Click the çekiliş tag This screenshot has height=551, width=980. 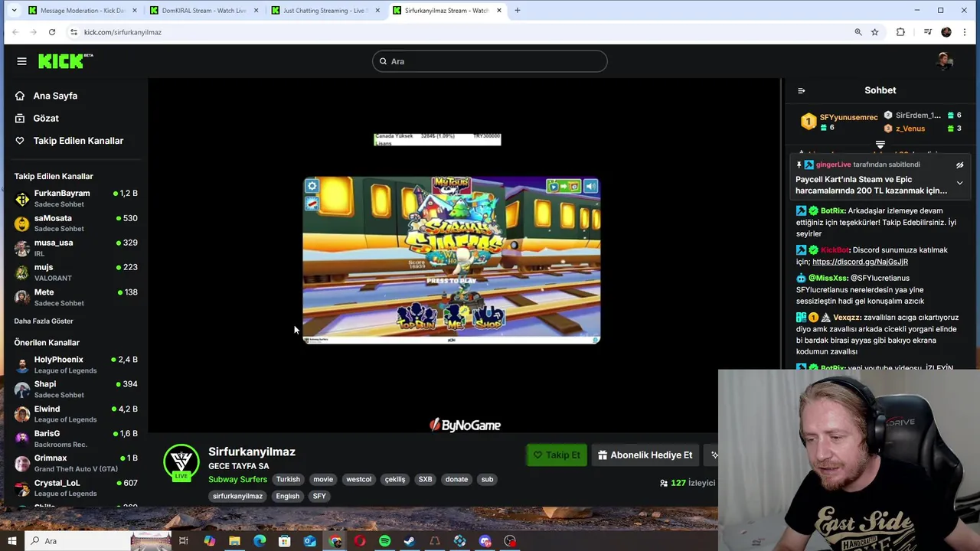[x=395, y=480]
